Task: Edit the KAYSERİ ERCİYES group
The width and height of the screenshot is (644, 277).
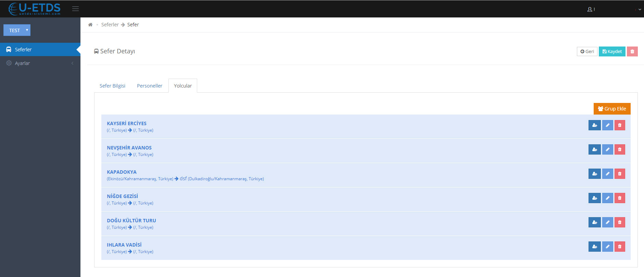Action: tap(607, 125)
